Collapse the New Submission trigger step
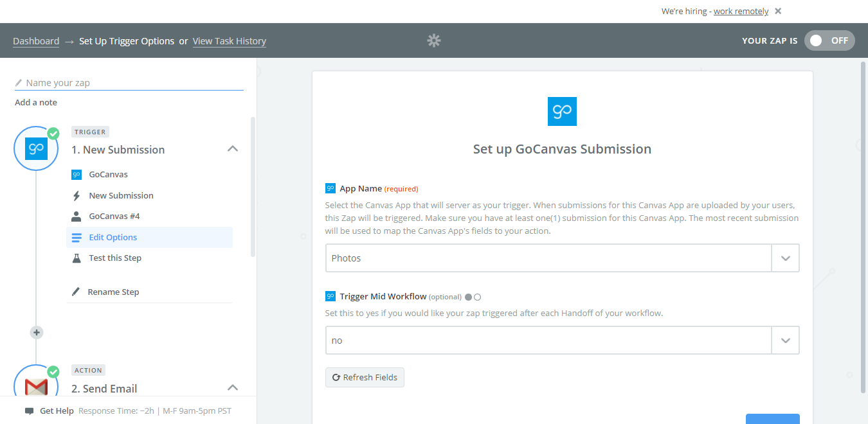 (233, 149)
